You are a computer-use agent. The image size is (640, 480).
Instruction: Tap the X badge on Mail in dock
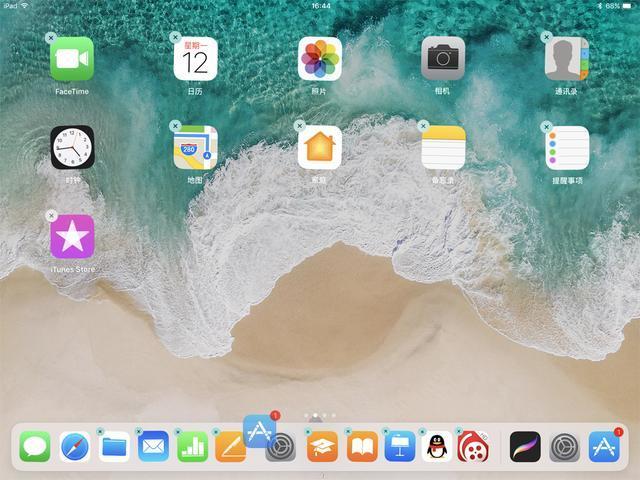coord(138,431)
